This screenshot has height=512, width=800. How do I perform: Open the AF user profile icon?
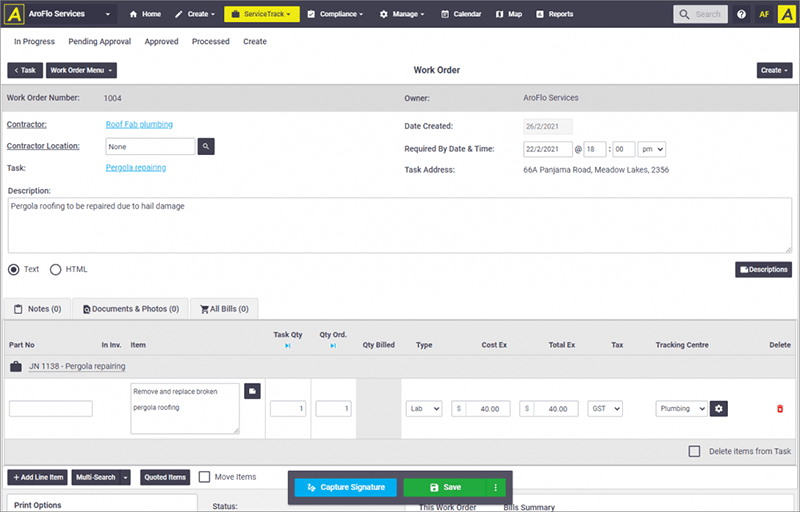pyautogui.click(x=764, y=14)
